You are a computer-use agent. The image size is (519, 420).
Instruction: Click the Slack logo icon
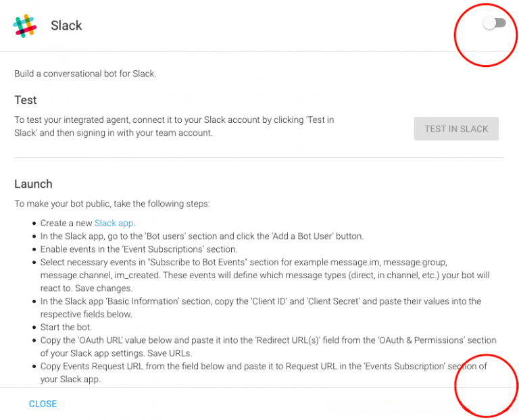pos(25,26)
